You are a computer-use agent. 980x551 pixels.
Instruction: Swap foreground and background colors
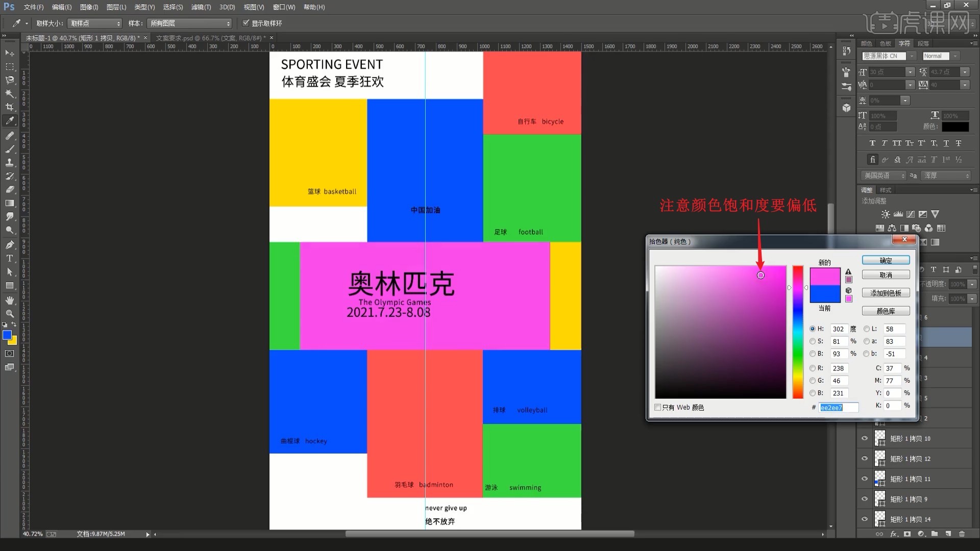point(14,324)
